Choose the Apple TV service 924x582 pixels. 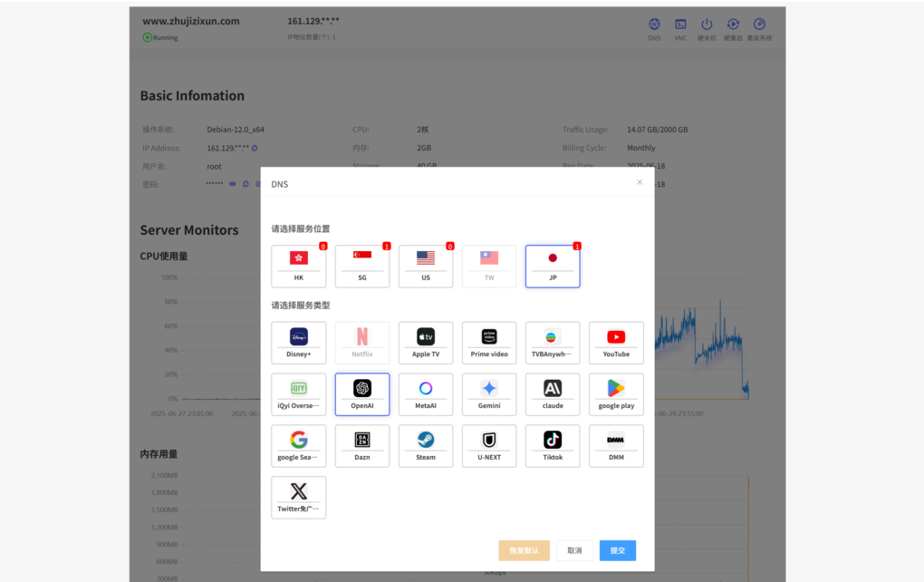pos(426,343)
